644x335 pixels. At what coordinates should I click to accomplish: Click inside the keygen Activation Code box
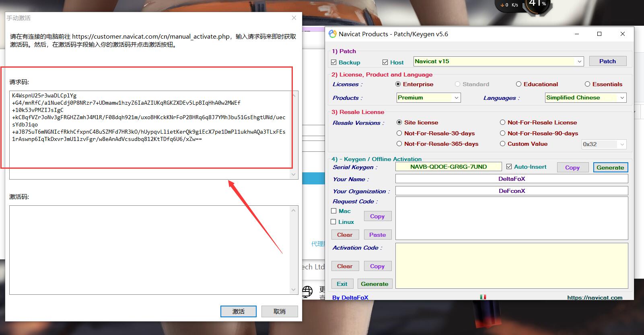512,266
